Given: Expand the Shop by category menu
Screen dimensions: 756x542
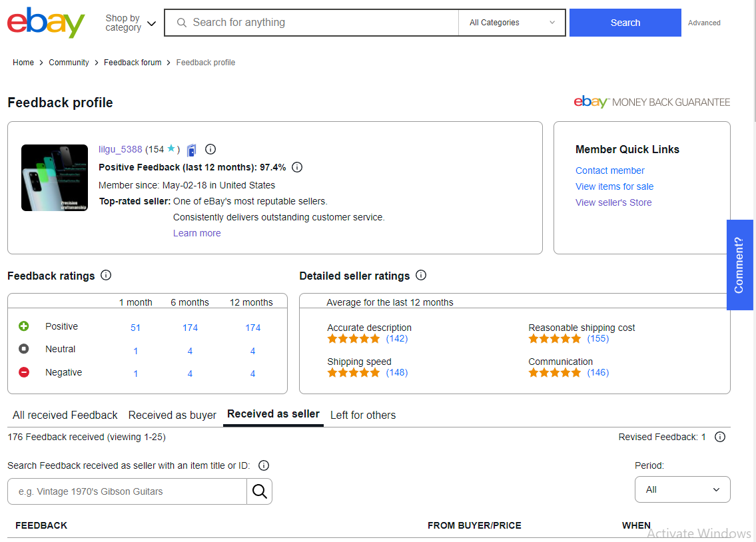Looking at the screenshot, I should [x=131, y=23].
